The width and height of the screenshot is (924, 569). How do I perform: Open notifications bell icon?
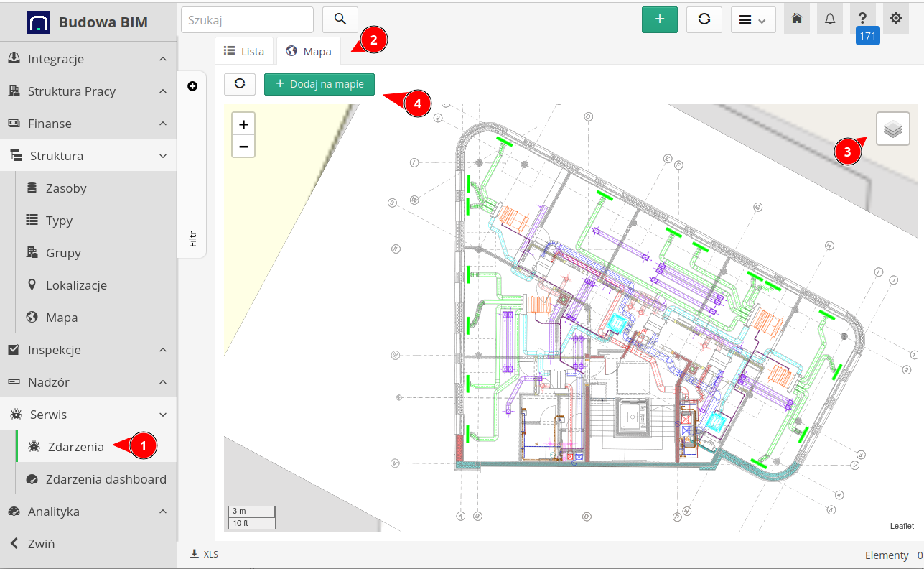[x=830, y=19]
